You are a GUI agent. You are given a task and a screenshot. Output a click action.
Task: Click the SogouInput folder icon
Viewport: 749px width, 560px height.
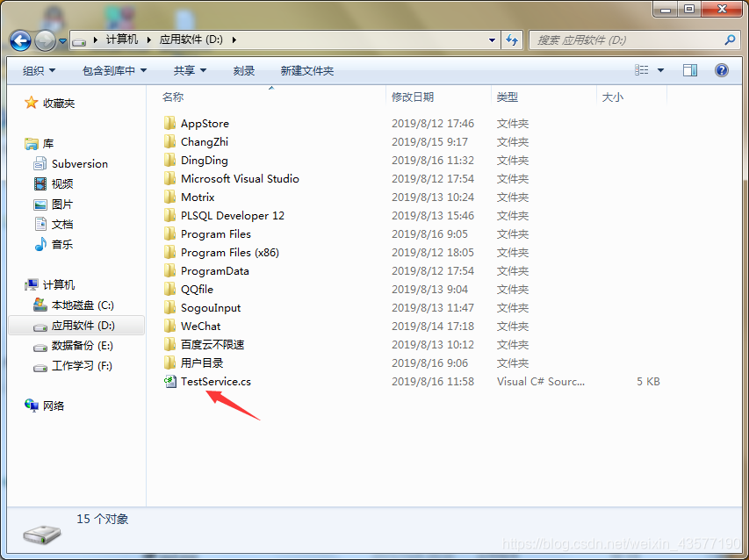click(169, 307)
